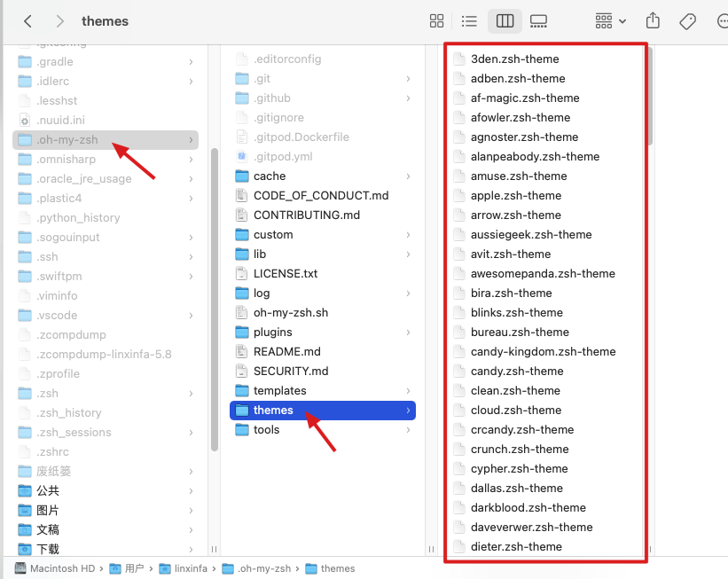Click the Share toolbar icon
Viewport: 728px width, 579px height.
point(653,20)
